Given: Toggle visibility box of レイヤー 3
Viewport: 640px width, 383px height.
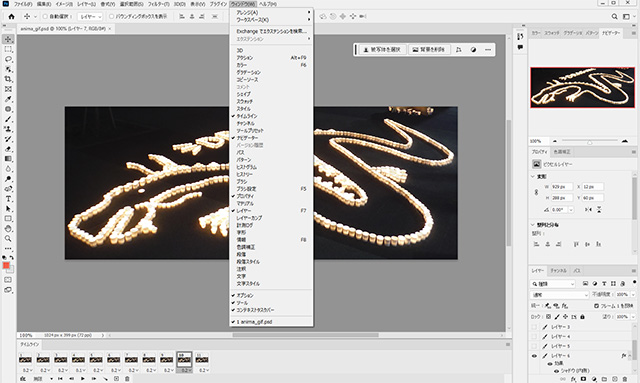Looking at the screenshot, I should pyautogui.click(x=534, y=327).
